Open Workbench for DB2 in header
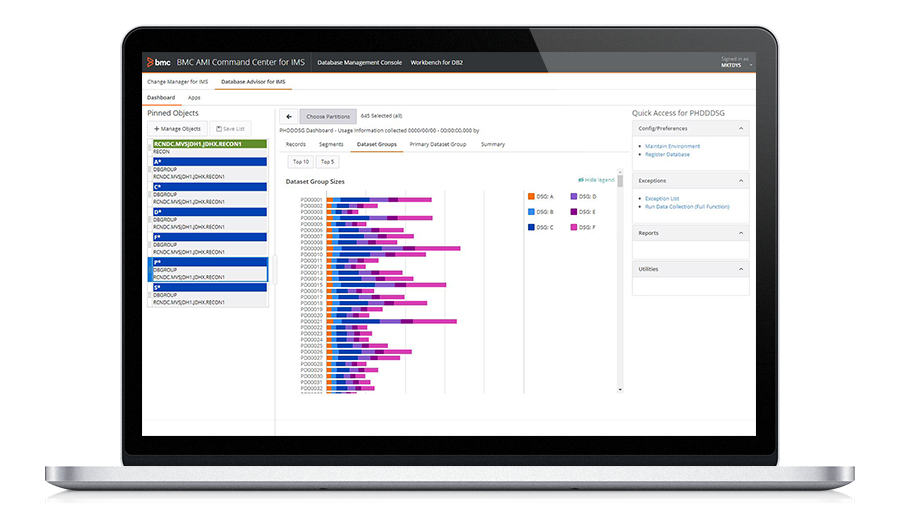The image size is (900, 516). (x=436, y=62)
